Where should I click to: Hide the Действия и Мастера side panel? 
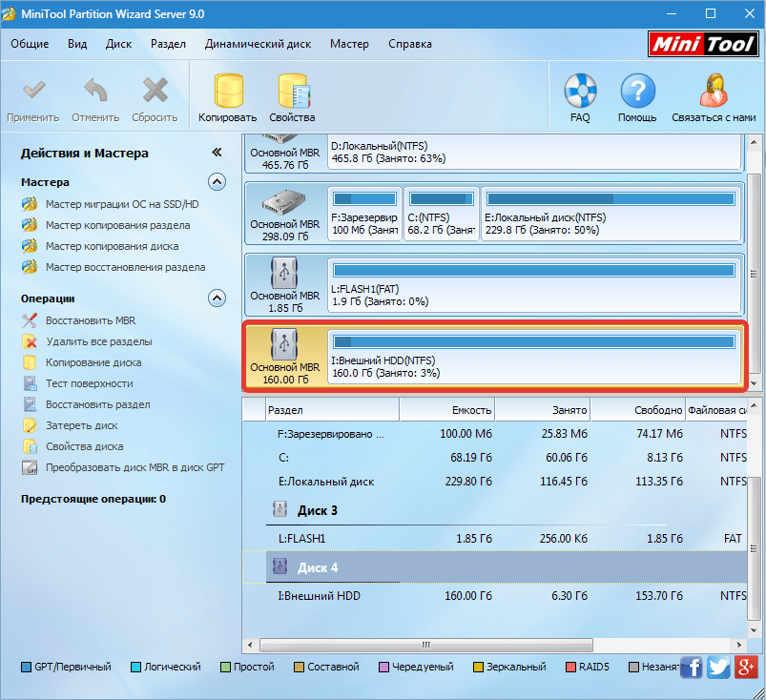coord(217,153)
